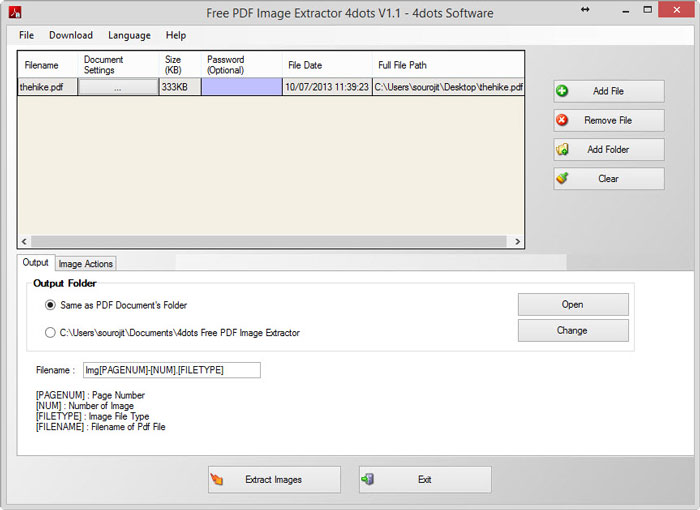This screenshot has height=510, width=700.
Task: Open the Language menu
Action: 129,35
